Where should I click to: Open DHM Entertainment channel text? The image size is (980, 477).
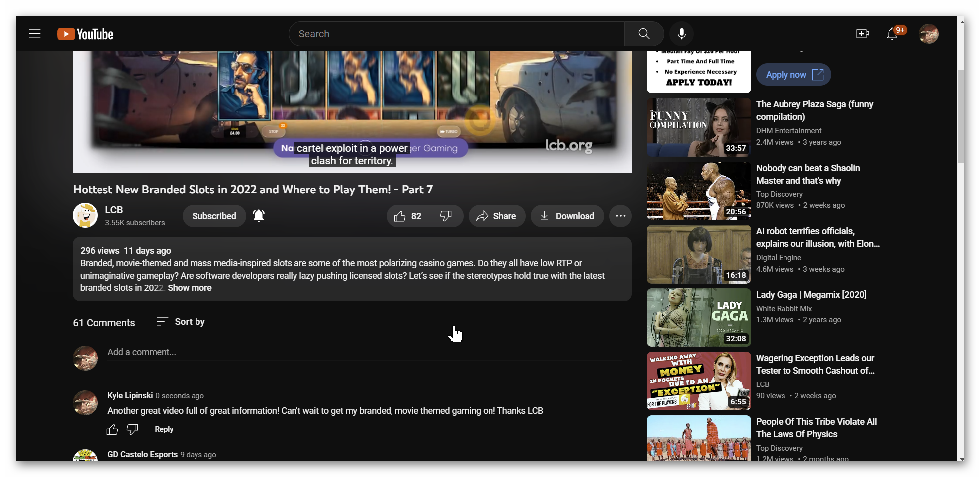coord(788,131)
